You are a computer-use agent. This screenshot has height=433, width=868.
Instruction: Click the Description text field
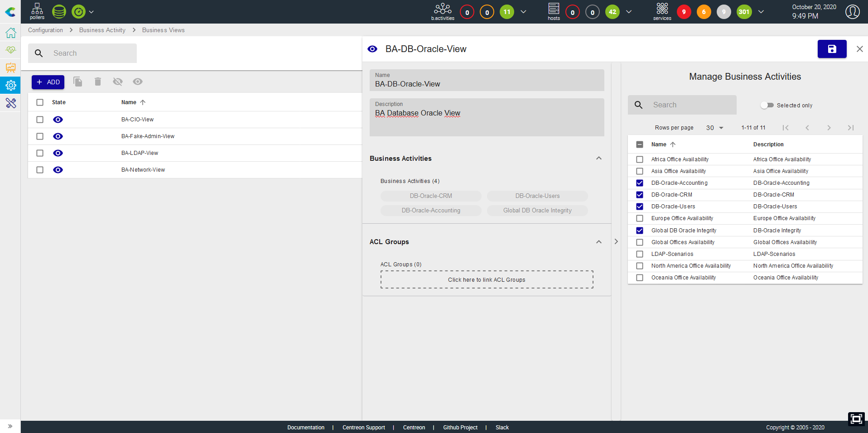487,118
